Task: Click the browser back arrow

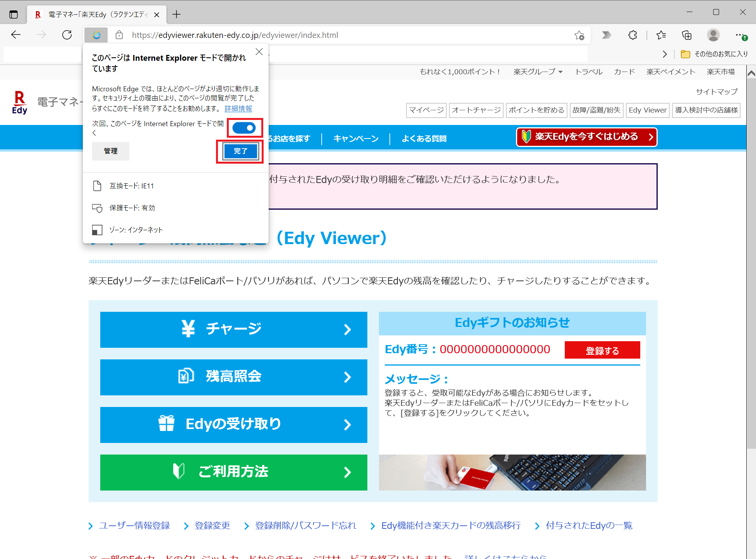Action: (16, 35)
